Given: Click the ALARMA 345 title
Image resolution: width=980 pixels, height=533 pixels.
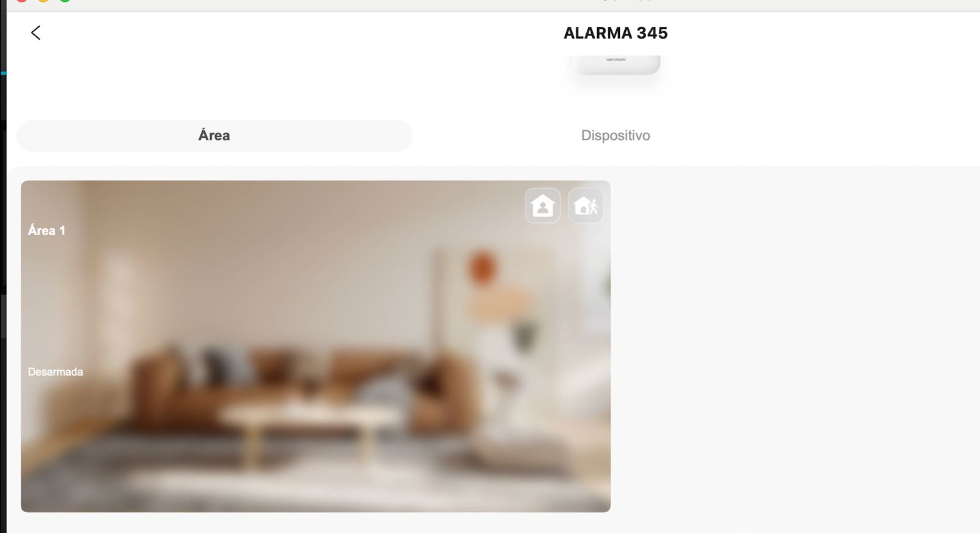Looking at the screenshot, I should [x=616, y=33].
